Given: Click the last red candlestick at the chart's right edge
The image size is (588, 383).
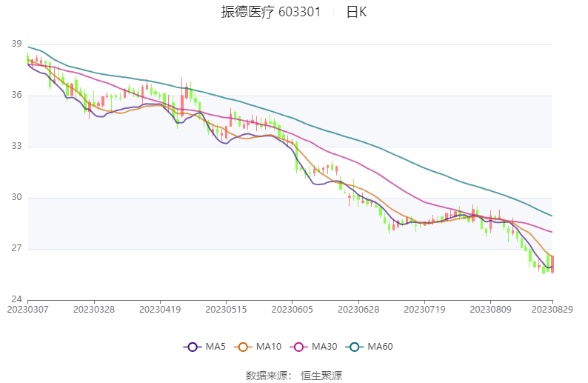Looking at the screenshot, I should pos(552,264).
